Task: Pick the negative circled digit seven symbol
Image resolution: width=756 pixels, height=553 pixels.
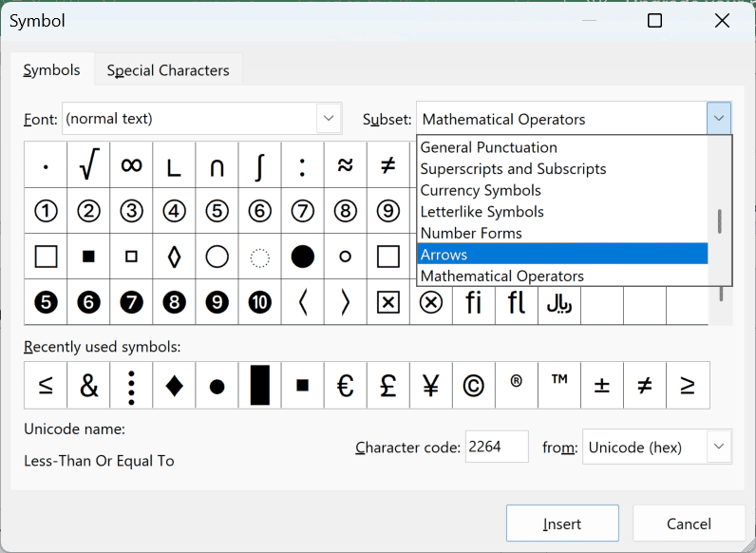Action: [132, 302]
